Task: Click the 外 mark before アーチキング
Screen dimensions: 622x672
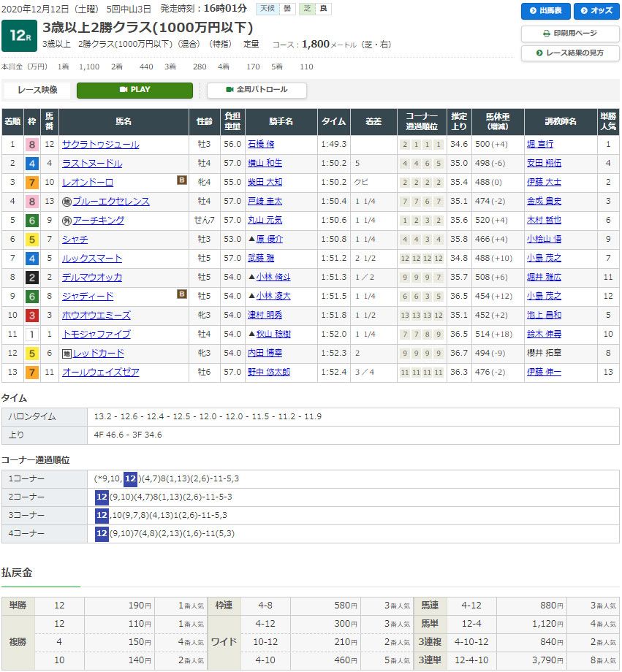Action: coord(67,221)
